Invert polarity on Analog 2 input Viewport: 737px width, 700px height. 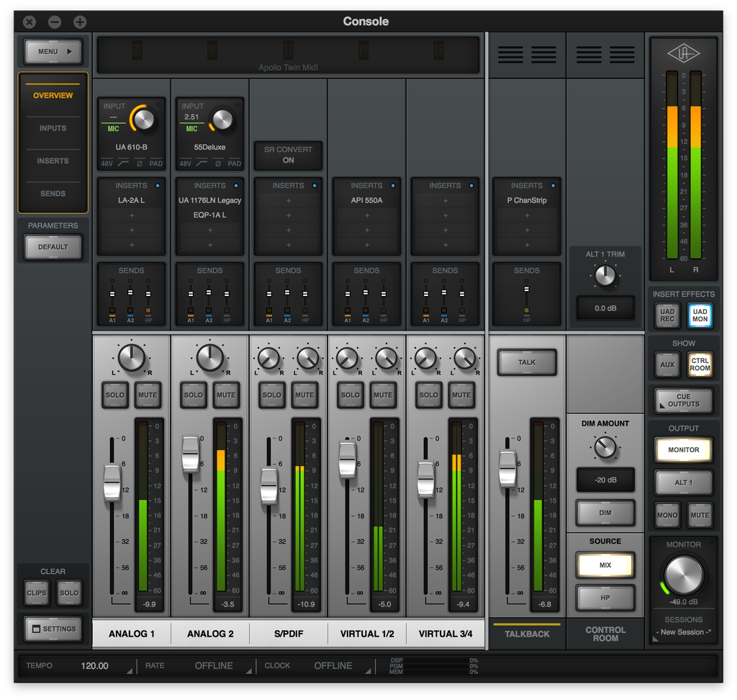click(x=218, y=163)
